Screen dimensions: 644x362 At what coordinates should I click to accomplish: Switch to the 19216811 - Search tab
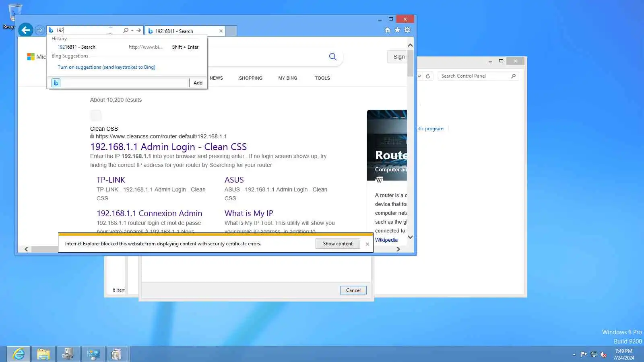pyautogui.click(x=185, y=31)
